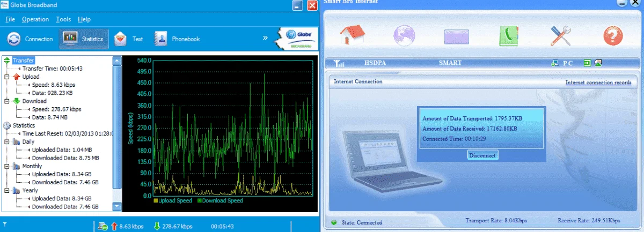This screenshot has height=232, width=644.
Task: Select the Transfer tree item
Action: (x=23, y=61)
